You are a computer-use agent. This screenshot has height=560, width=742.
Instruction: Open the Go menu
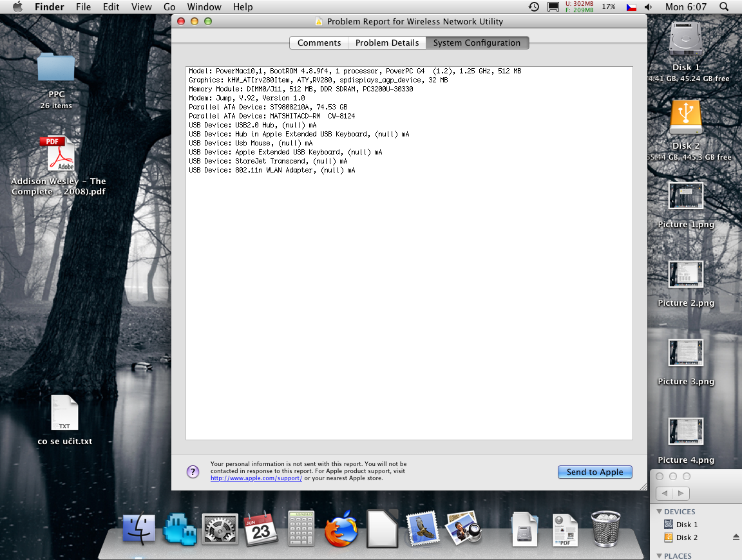tap(169, 6)
